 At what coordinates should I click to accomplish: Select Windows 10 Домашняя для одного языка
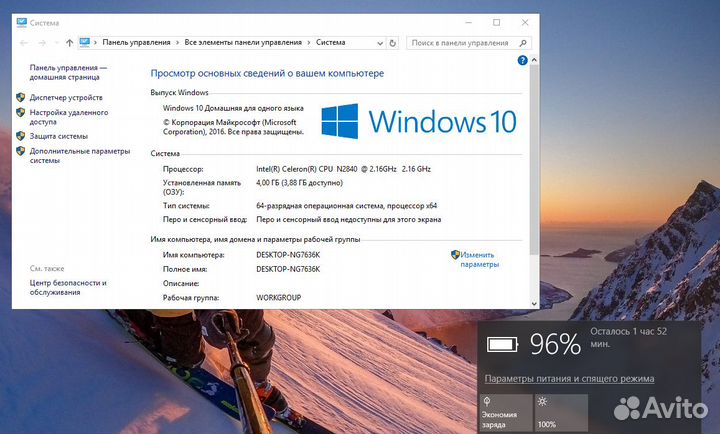(233, 108)
